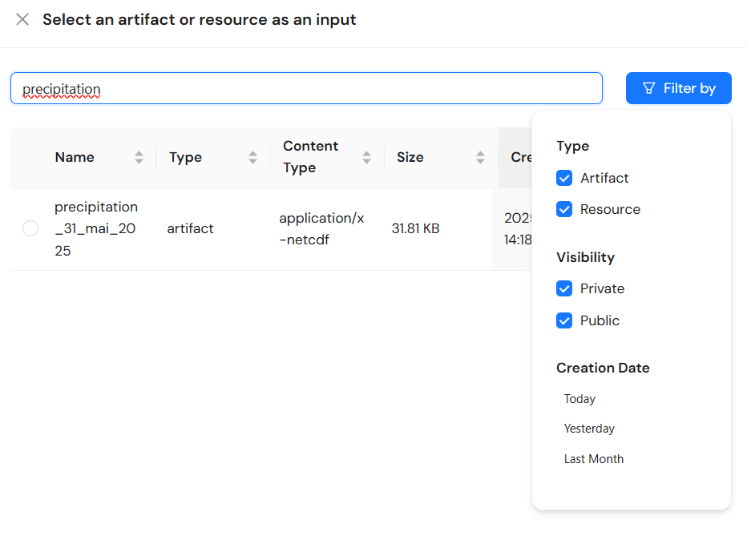Click the funnel icon in Filter button
The width and height of the screenshot is (747, 560).
coord(649,88)
